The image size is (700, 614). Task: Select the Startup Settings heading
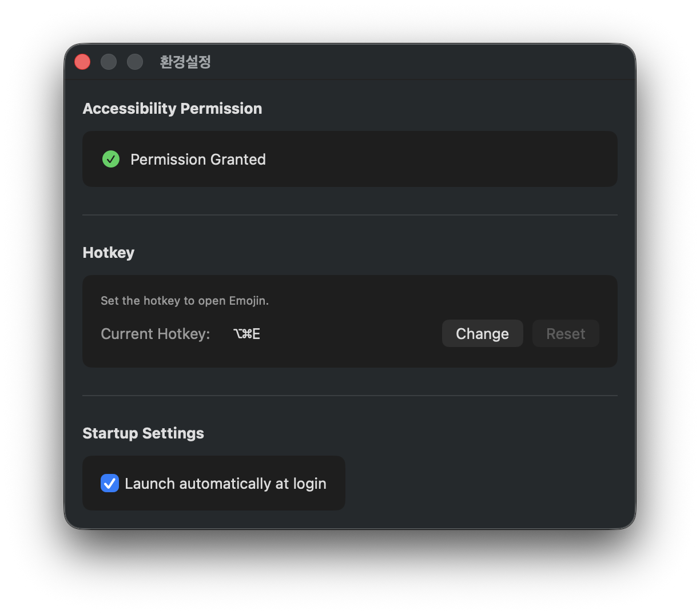(143, 433)
